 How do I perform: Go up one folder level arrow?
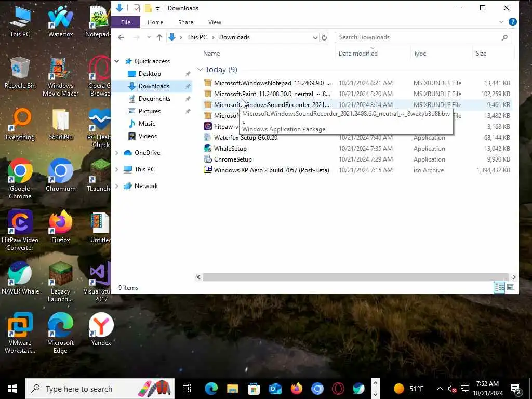point(159,37)
